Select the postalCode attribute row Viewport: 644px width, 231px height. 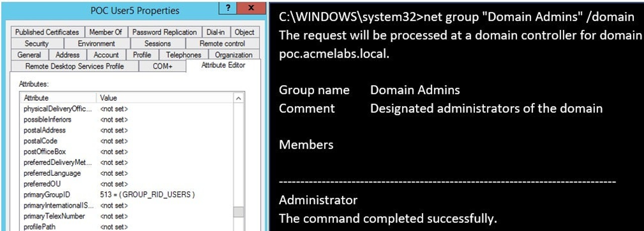[x=127, y=141]
